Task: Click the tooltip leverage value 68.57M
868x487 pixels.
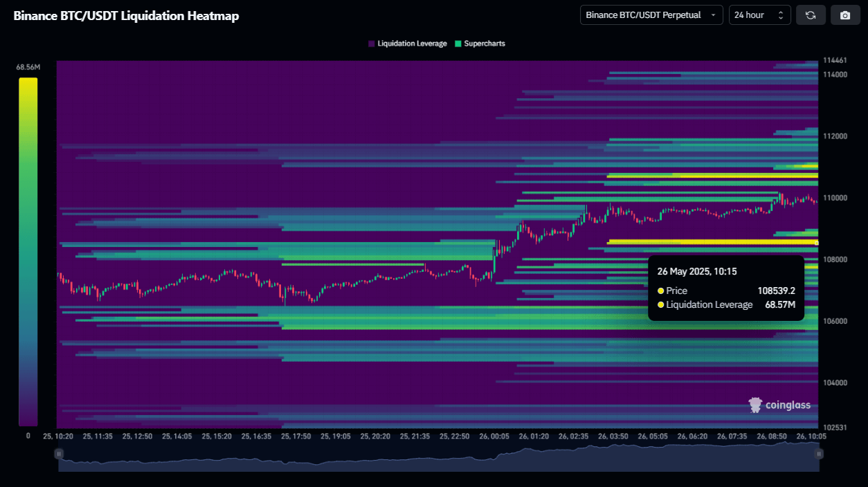Action: [x=780, y=304]
